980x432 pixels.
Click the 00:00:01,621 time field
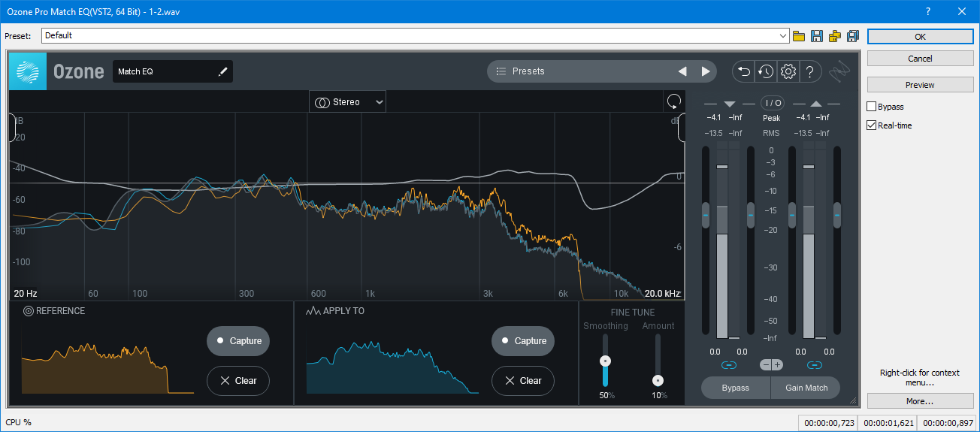click(888, 423)
